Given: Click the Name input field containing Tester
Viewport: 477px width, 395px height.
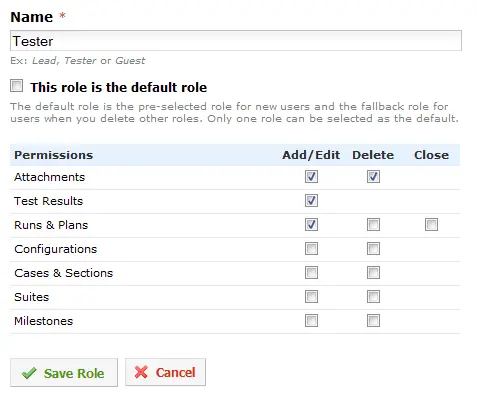Looking at the screenshot, I should [236, 41].
